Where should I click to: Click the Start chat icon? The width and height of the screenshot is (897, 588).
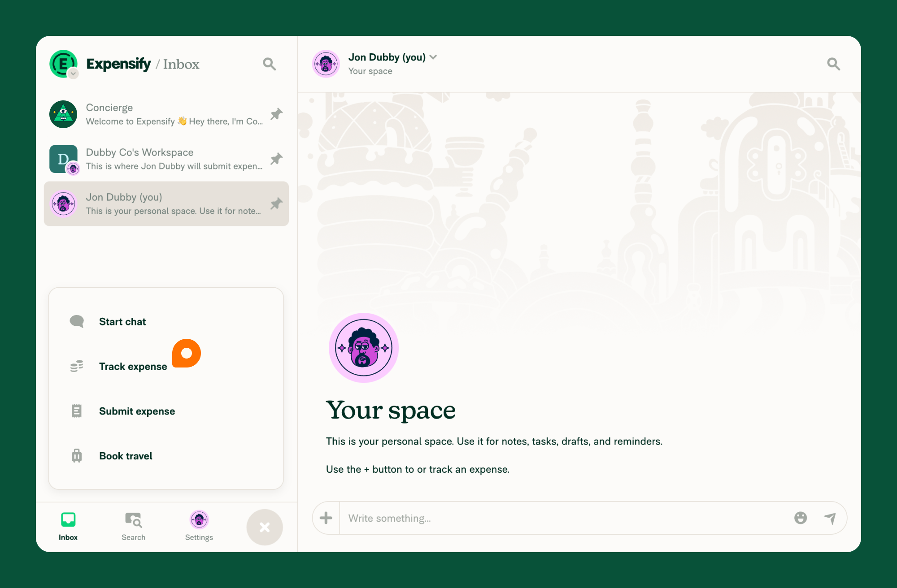[77, 321]
